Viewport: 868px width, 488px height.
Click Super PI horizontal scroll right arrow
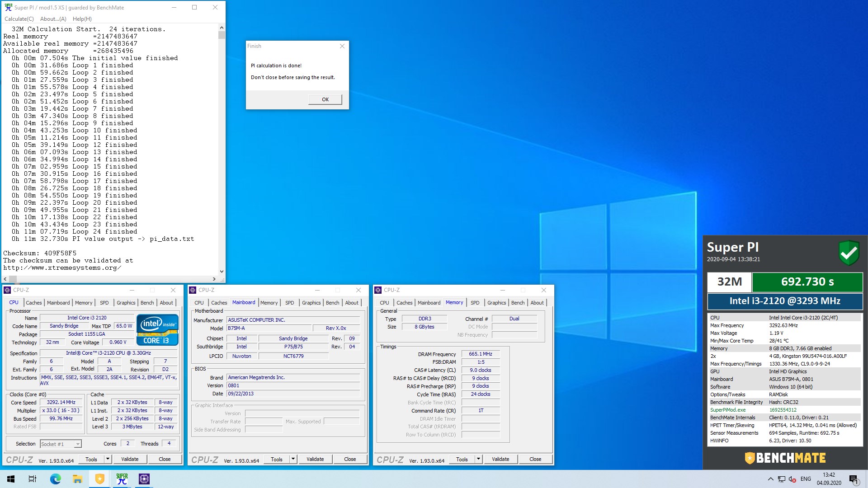point(214,279)
